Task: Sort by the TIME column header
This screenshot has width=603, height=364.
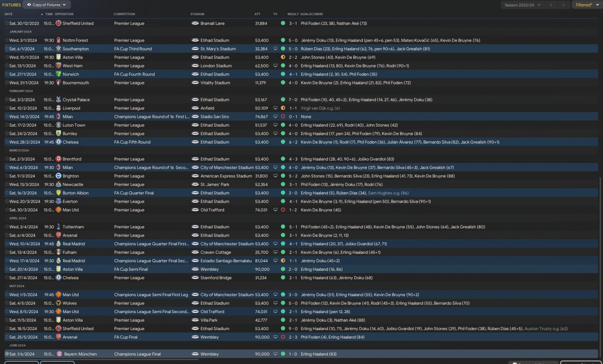Action: click(x=49, y=14)
